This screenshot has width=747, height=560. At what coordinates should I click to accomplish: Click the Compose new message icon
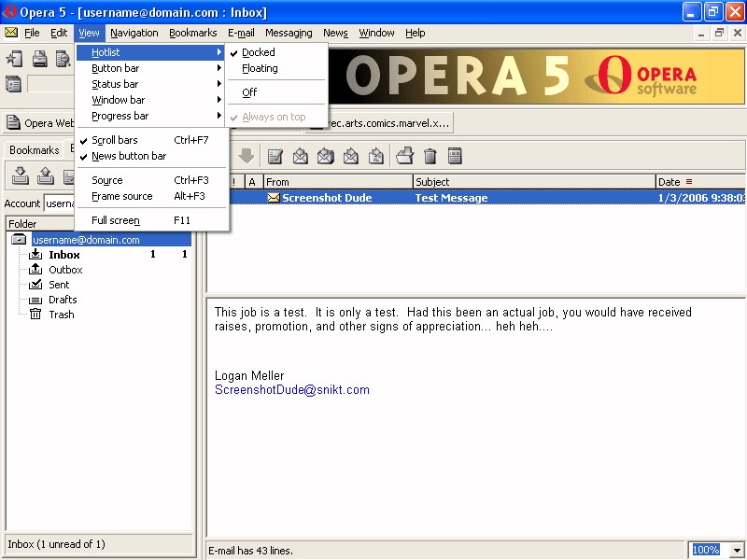point(275,156)
